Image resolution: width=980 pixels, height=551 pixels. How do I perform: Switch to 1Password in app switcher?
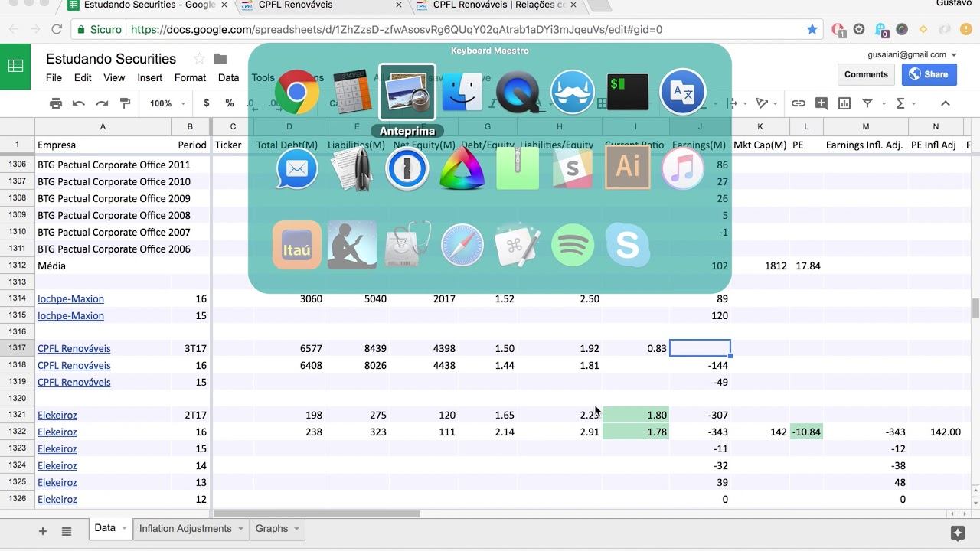[x=407, y=168]
